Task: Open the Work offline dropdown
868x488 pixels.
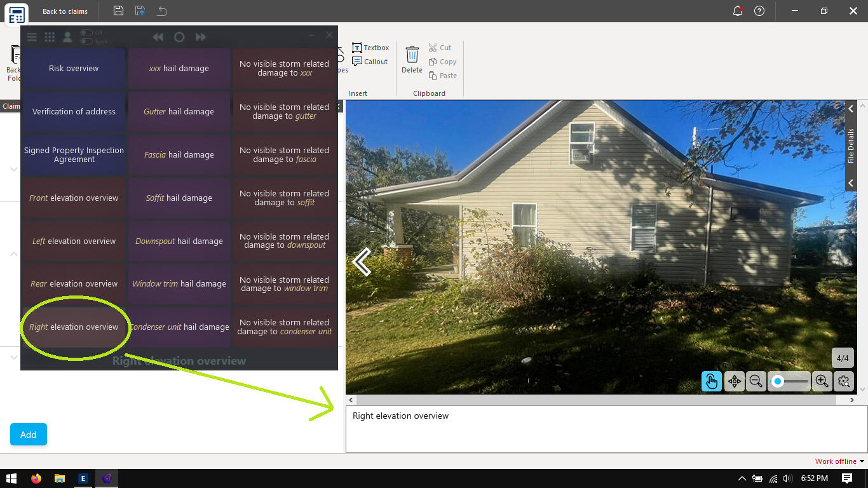Action: [x=839, y=461]
